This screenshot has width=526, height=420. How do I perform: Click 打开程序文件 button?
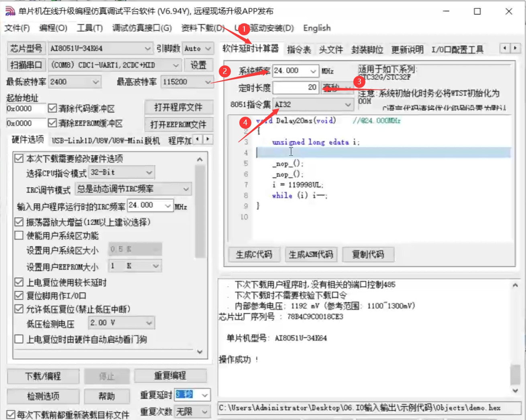178,108
